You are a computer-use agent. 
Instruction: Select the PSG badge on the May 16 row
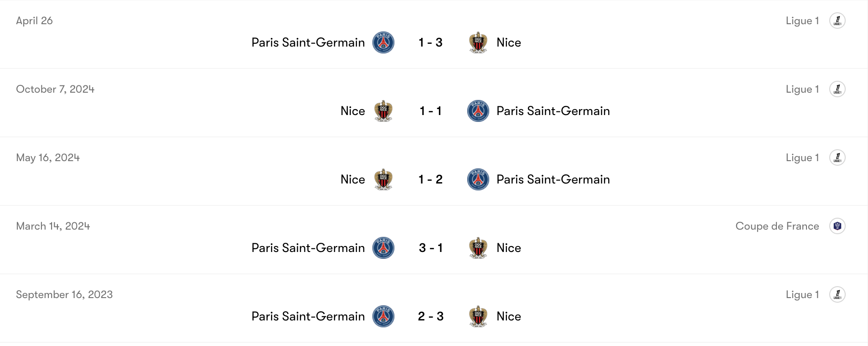click(x=478, y=179)
